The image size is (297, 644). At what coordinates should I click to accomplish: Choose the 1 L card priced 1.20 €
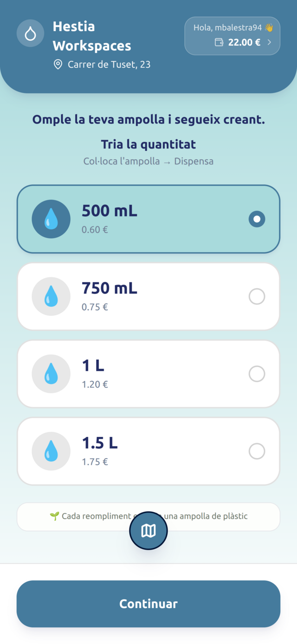pos(148,374)
